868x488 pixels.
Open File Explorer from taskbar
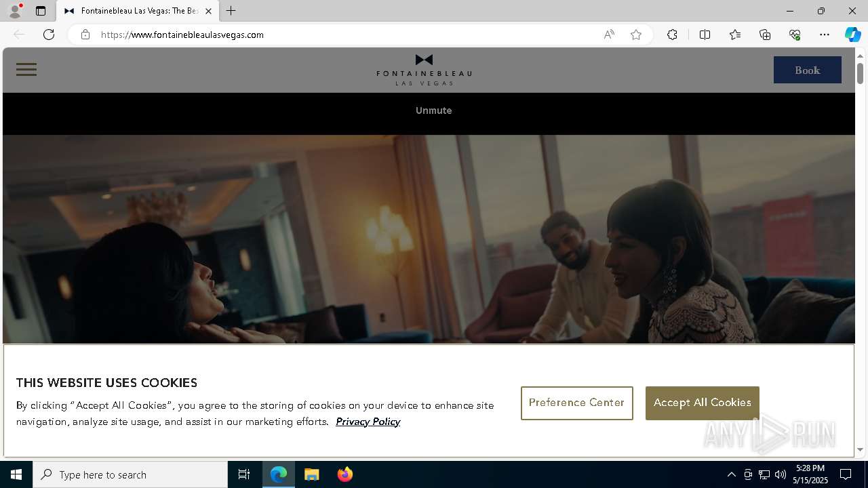312,474
